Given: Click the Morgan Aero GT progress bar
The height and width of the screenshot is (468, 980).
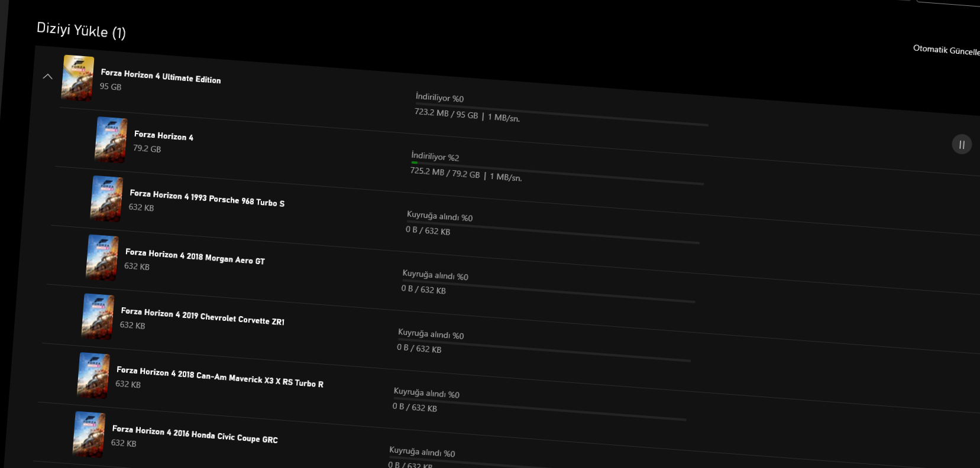Looking at the screenshot, I should (x=548, y=291).
